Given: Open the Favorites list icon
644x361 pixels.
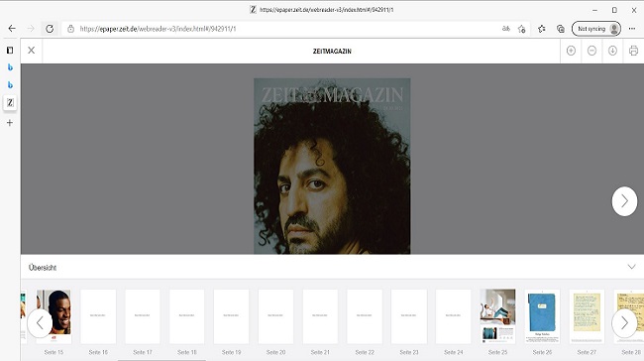Looking at the screenshot, I should point(542,29).
